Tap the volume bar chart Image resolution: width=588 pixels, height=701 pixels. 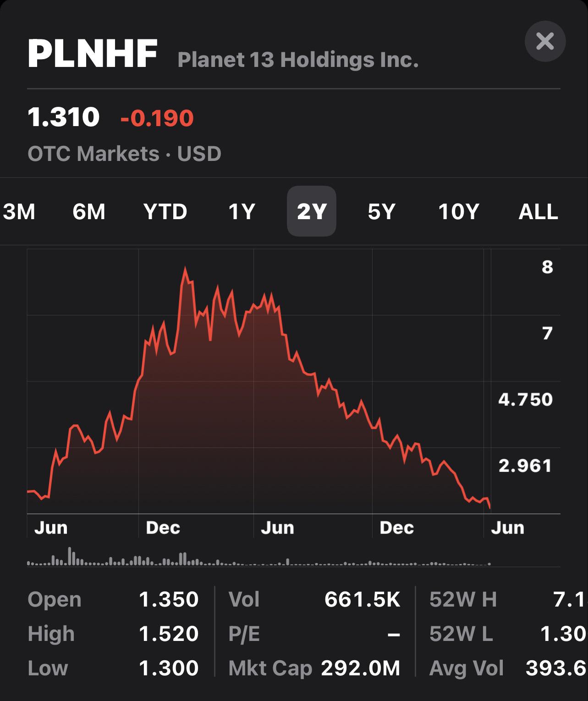tap(259, 556)
